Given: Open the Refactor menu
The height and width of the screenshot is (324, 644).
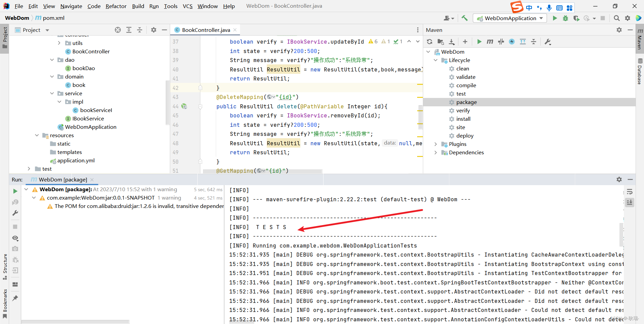Looking at the screenshot, I should [116, 6].
